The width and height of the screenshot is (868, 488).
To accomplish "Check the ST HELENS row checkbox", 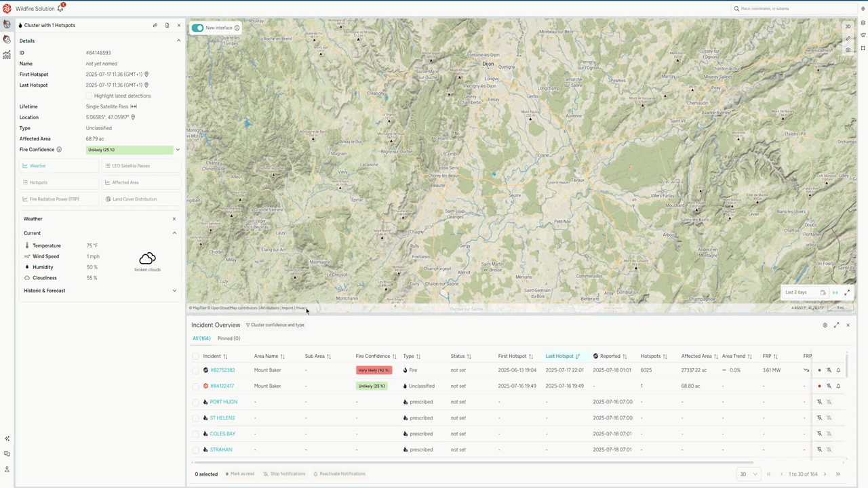I will click(196, 418).
